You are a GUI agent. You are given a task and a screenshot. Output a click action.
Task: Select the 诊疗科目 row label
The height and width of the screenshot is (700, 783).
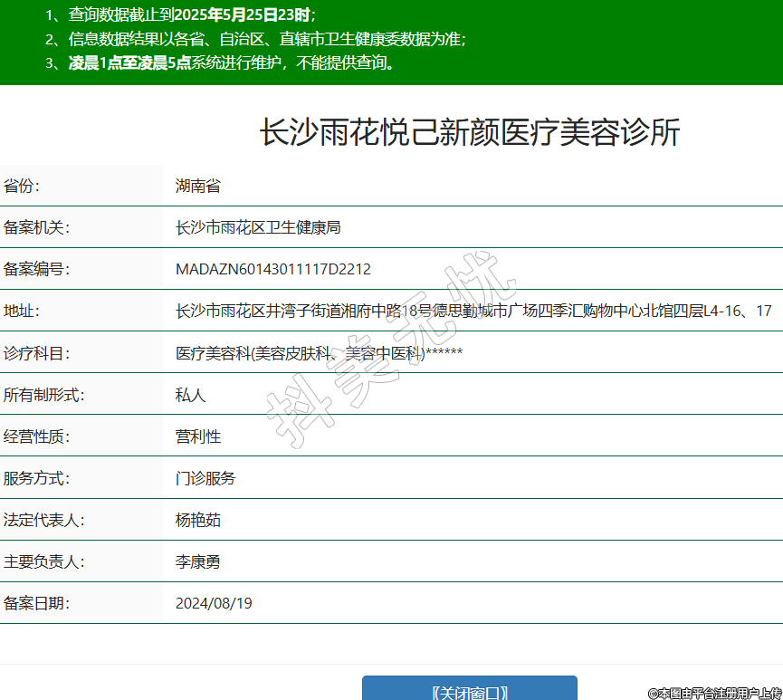point(36,353)
